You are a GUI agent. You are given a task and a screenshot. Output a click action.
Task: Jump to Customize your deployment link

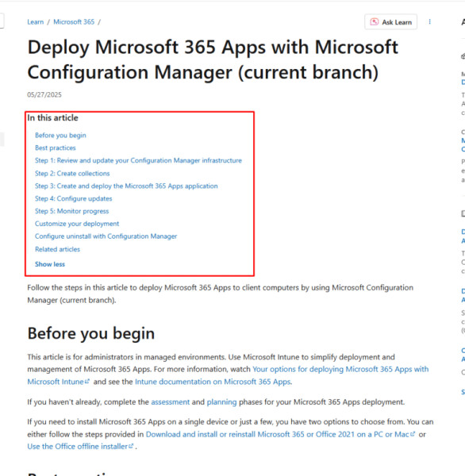(x=77, y=224)
